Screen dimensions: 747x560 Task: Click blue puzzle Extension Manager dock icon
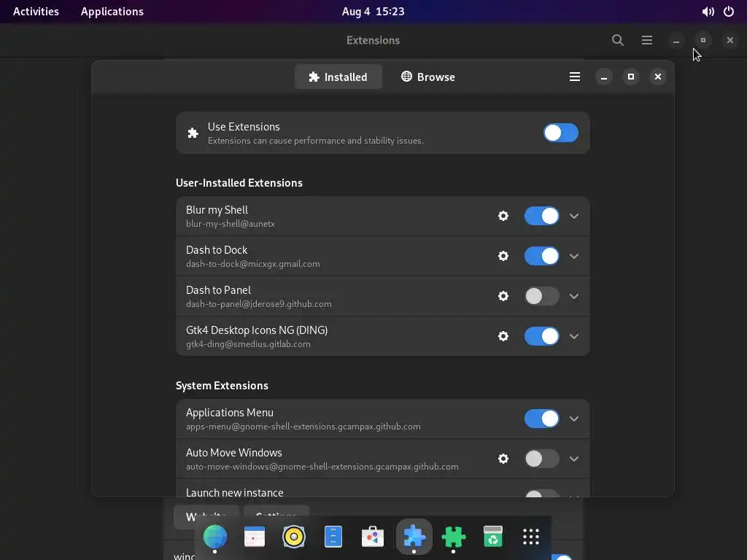tap(414, 537)
